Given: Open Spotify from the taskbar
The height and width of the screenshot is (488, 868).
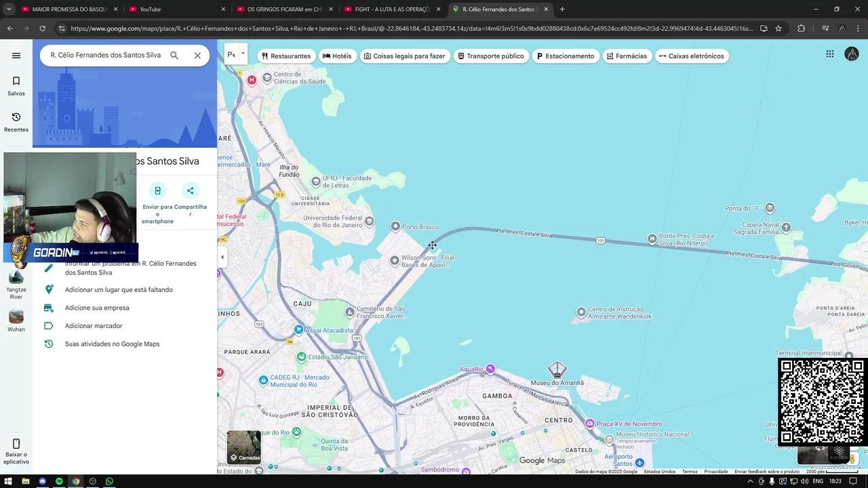Looking at the screenshot, I should coord(59,481).
